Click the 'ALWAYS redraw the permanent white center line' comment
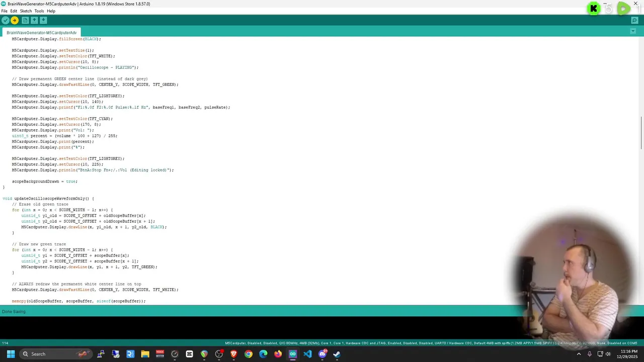Screen dimensions: 644x362 pyautogui.click(x=76, y=284)
